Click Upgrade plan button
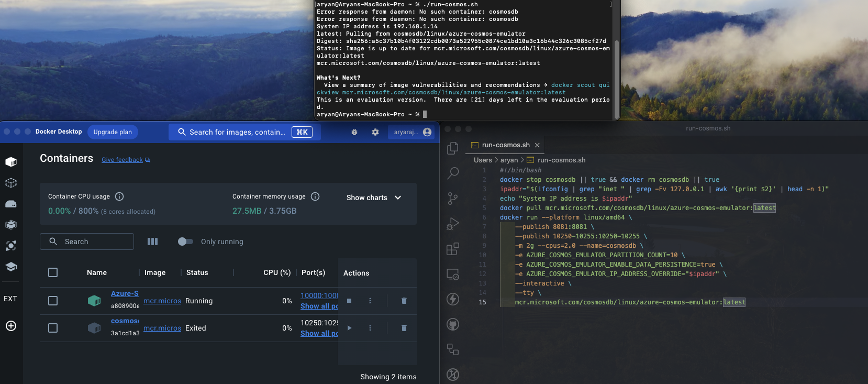This screenshot has width=868, height=384. 113,132
